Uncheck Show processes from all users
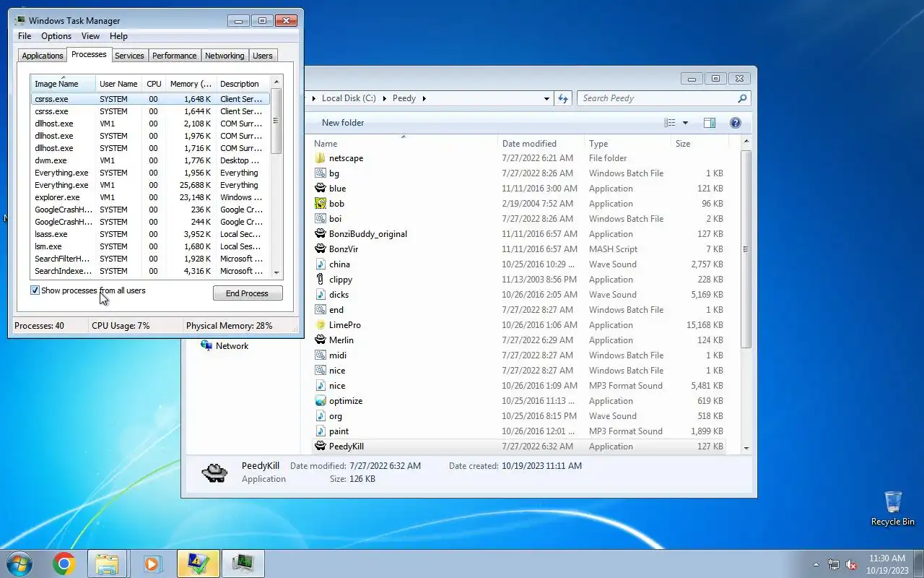The height and width of the screenshot is (578, 924). coord(35,290)
